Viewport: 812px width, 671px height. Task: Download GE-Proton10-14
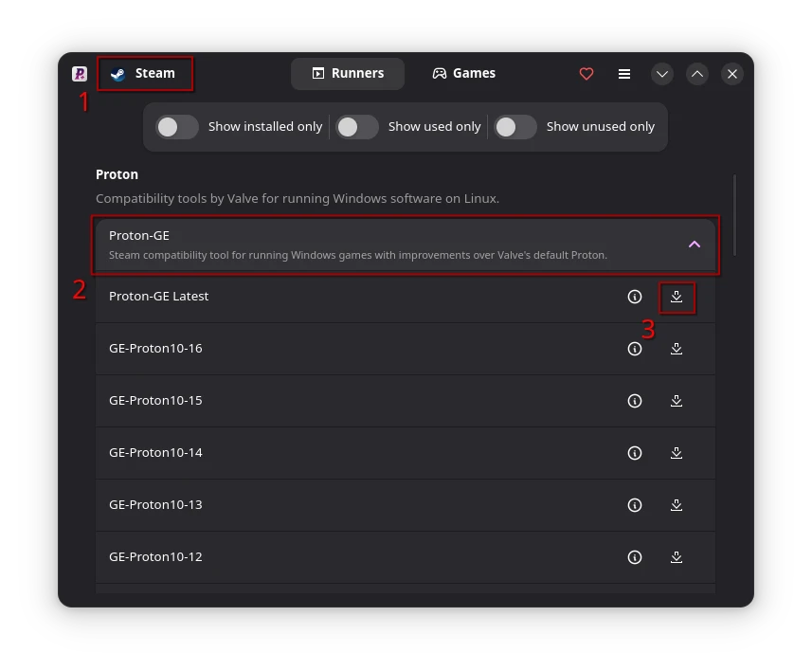[677, 452]
